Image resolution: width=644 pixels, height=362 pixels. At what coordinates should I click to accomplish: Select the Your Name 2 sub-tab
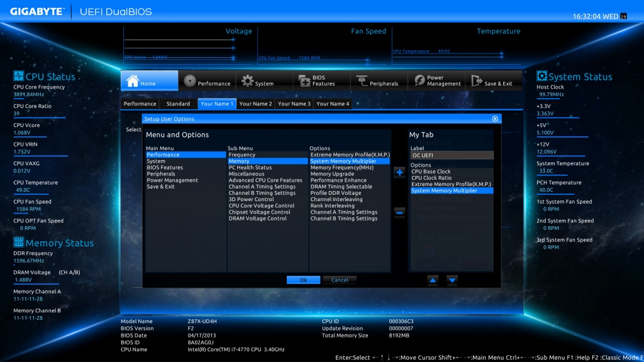[x=255, y=104]
